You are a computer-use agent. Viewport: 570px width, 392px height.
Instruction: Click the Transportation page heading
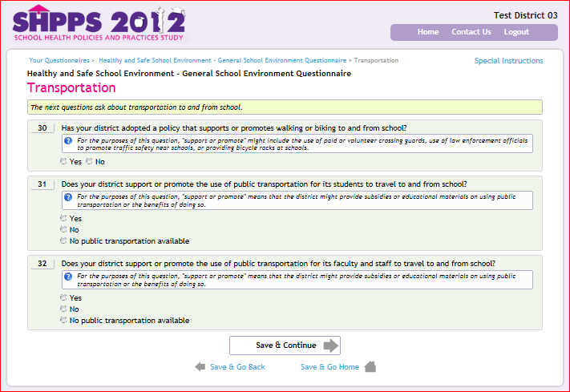[71, 88]
